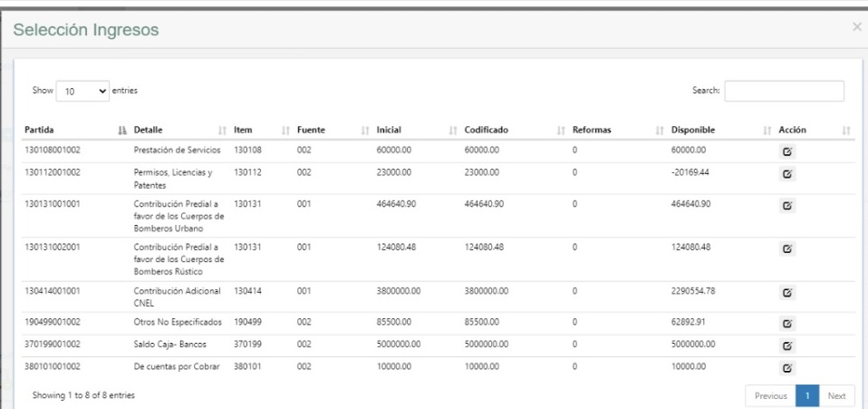This screenshot has width=868, height=409.
Task: Click the 'Showing 1 to 8 of 8 entries' text
Action: pos(83,395)
